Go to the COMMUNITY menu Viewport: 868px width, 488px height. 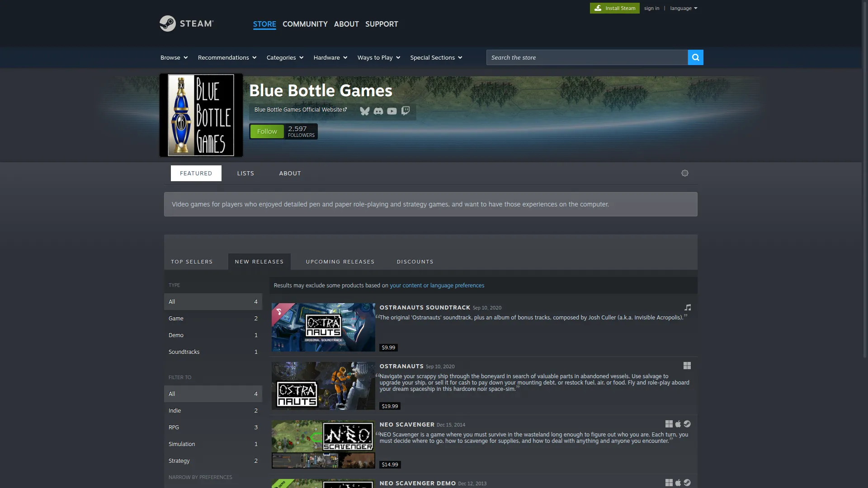[x=305, y=24]
